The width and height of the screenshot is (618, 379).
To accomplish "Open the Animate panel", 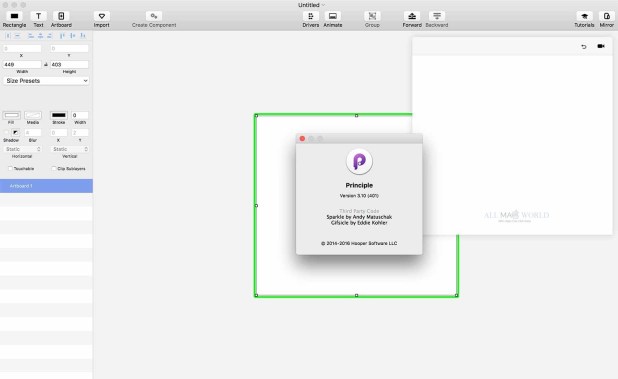I will coord(333,16).
